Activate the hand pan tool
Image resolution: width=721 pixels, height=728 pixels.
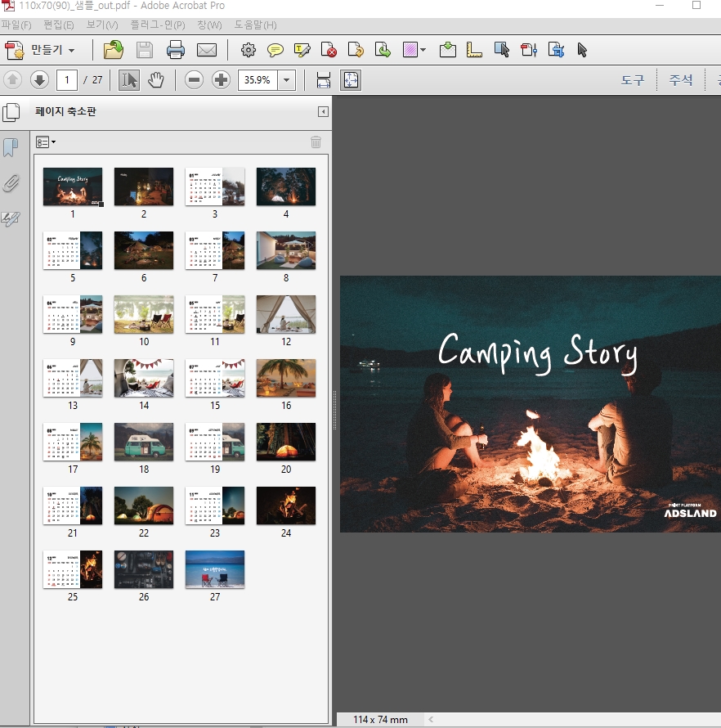[x=156, y=80]
